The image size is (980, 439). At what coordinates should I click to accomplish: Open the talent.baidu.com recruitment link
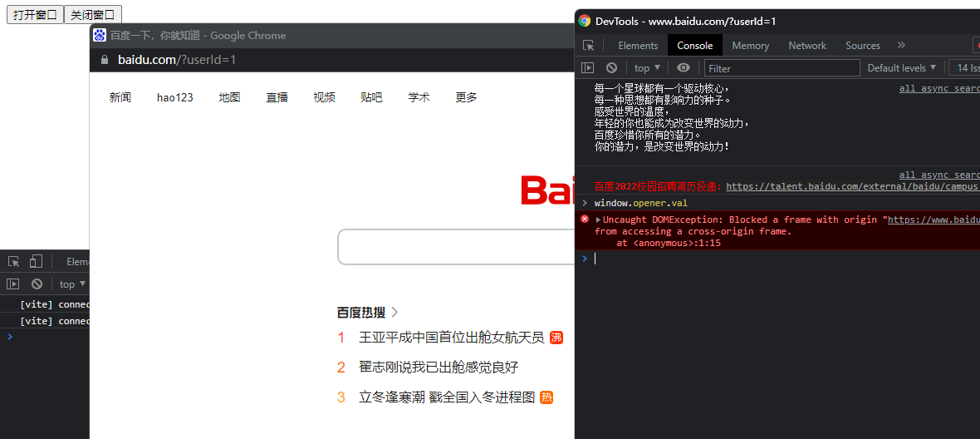pyautogui.click(x=853, y=186)
